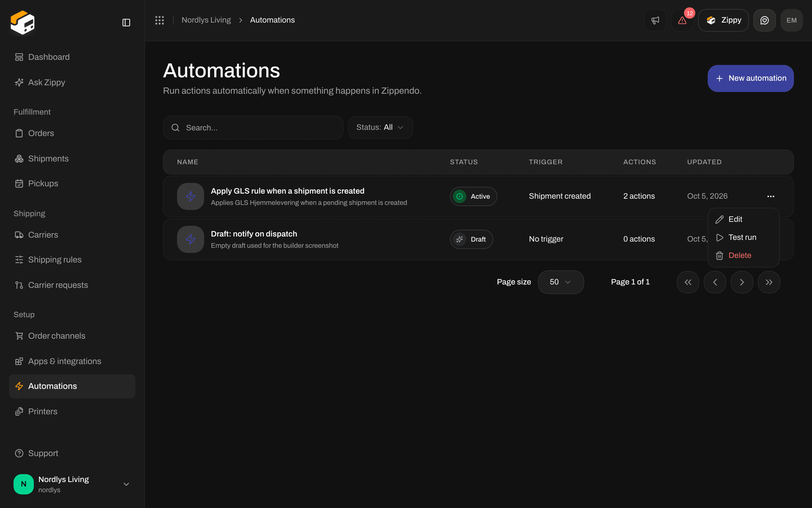
Task: Open Printers in the sidebar
Action: pyautogui.click(x=72, y=411)
